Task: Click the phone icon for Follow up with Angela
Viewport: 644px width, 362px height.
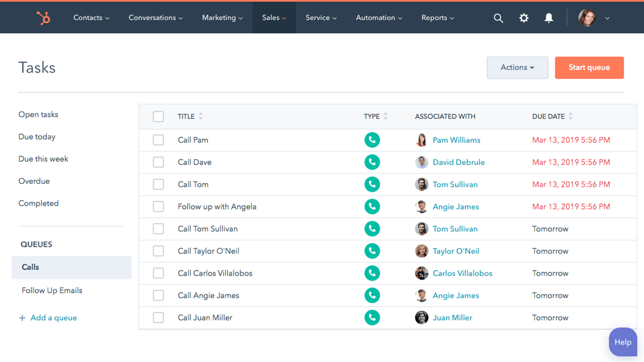Action: click(x=372, y=206)
